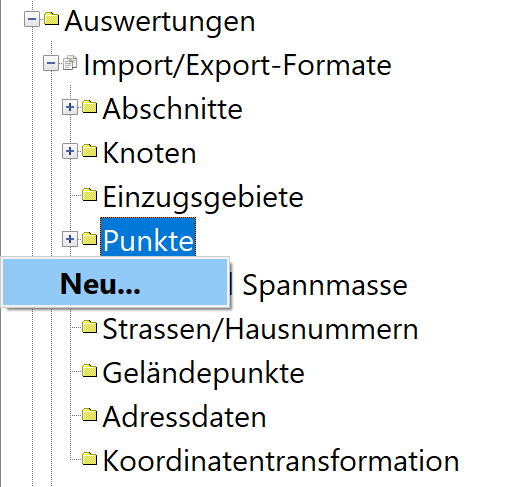Image resolution: width=530 pixels, height=487 pixels.
Task: Select the highlighted Punkte label
Action: click(148, 241)
